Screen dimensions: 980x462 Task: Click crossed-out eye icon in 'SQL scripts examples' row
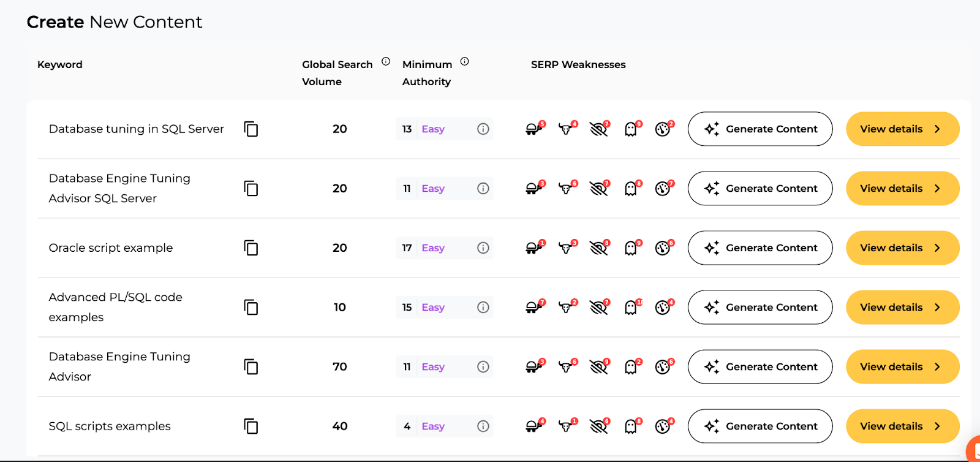pos(598,426)
